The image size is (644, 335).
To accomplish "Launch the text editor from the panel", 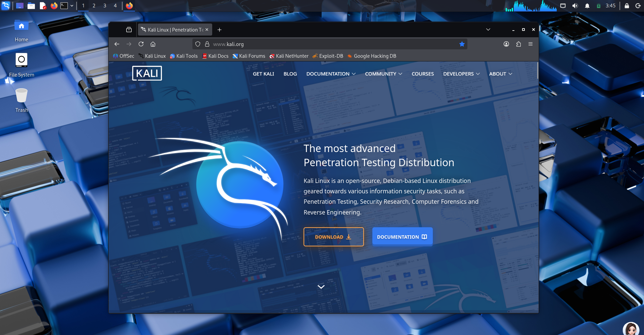I will tap(43, 6).
